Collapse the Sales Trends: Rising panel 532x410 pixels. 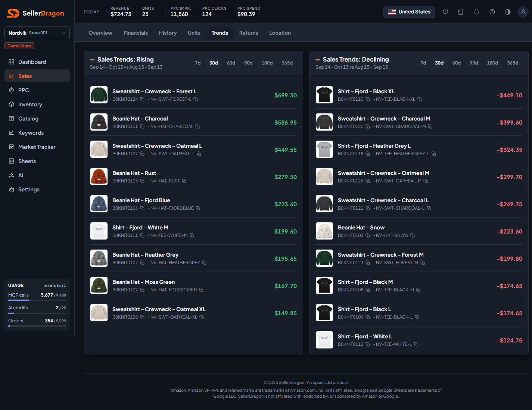[x=92, y=60]
